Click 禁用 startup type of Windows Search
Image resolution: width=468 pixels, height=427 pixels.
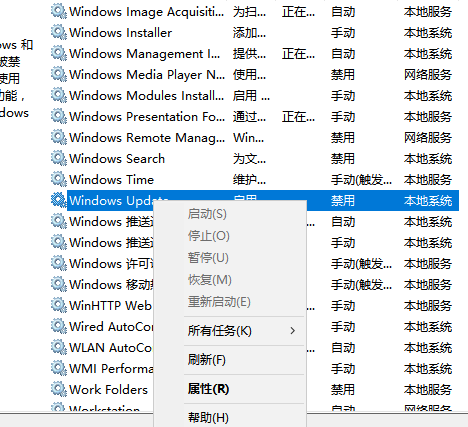coord(343,159)
